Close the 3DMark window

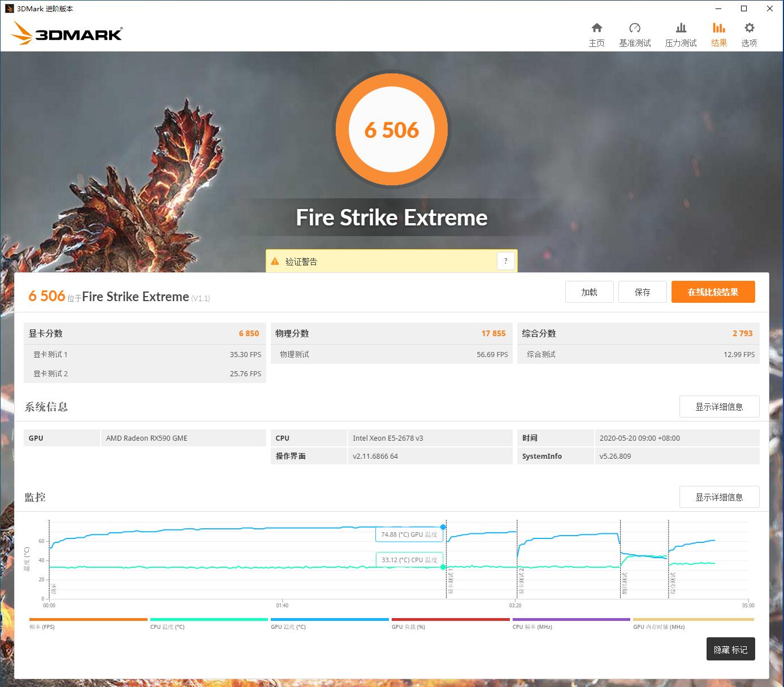pos(770,8)
